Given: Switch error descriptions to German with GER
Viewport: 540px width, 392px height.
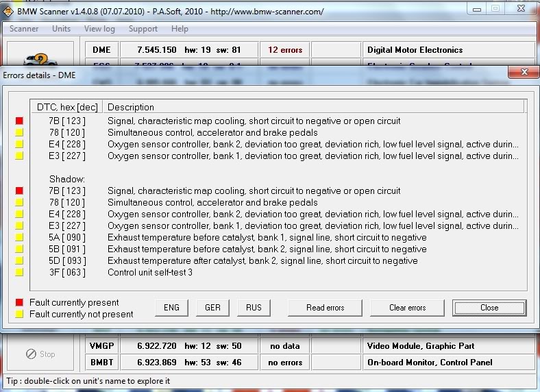Looking at the screenshot, I should pyautogui.click(x=212, y=308).
